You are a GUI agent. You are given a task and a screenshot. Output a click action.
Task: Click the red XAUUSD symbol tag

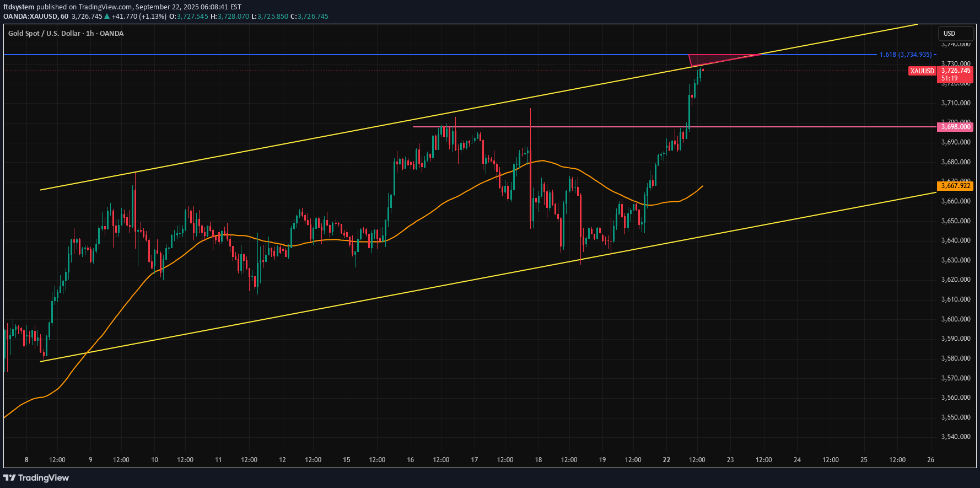click(x=922, y=71)
